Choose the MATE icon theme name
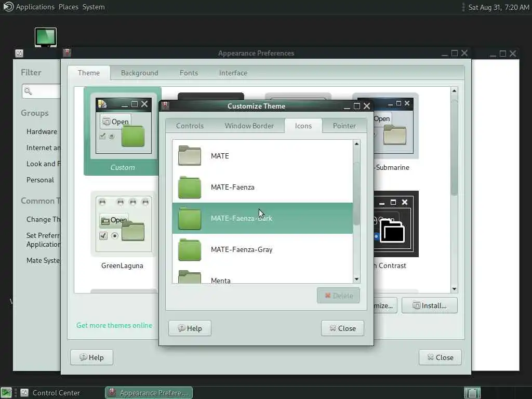The image size is (532, 399). point(220,156)
